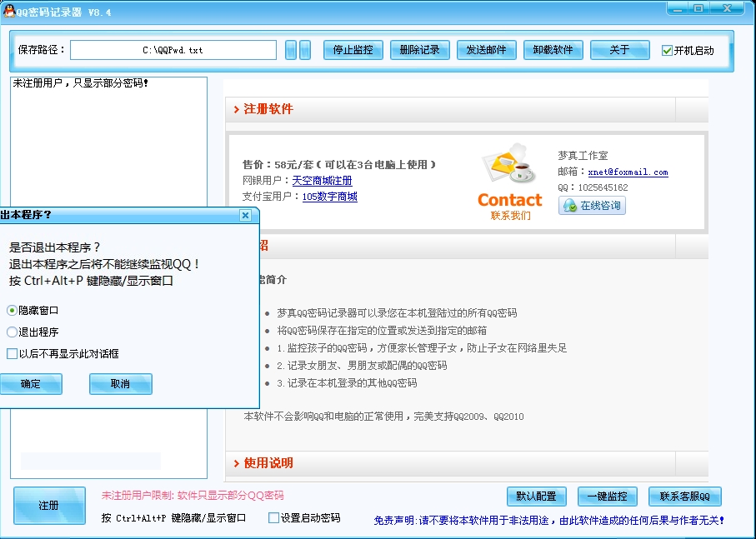Click the 卸载软件 button

click(553, 50)
